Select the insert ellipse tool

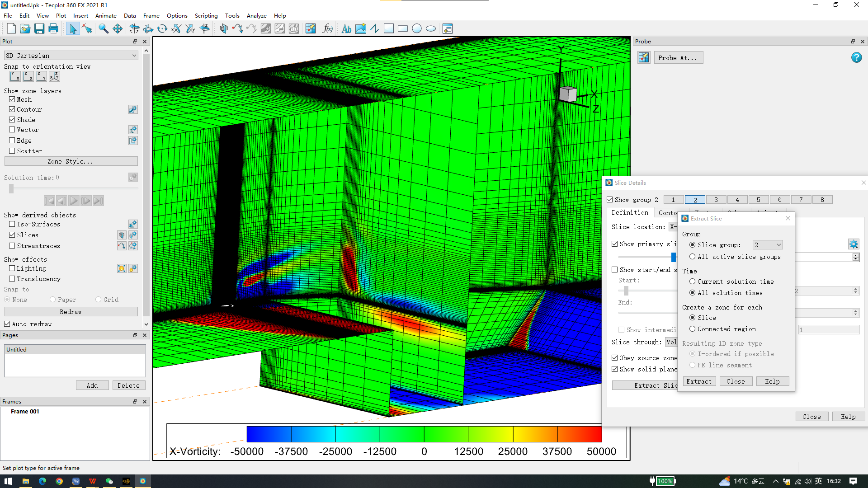pos(431,29)
